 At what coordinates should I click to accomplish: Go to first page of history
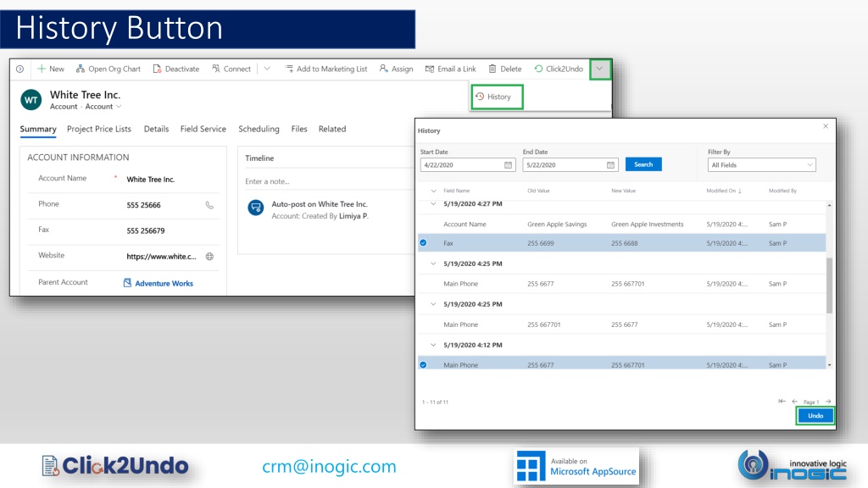(x=782, y=402)
